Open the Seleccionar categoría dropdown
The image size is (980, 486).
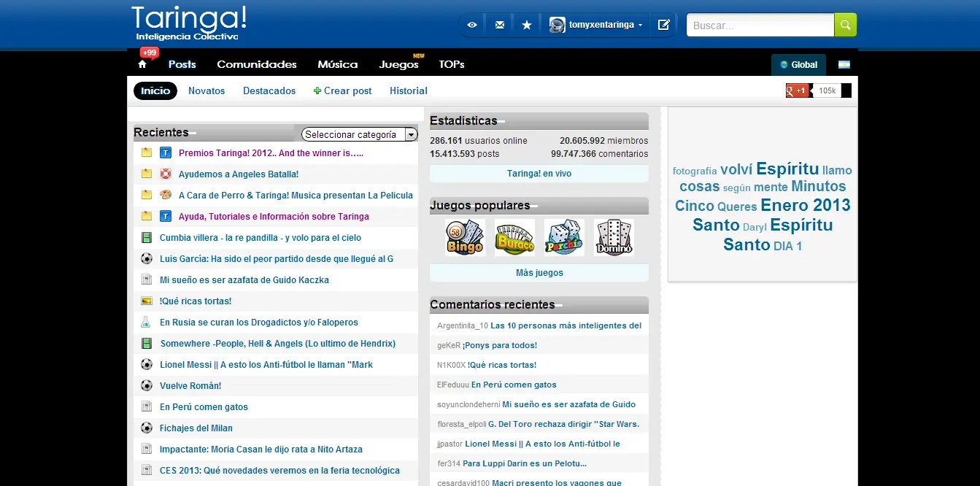(x=360, y=134)
